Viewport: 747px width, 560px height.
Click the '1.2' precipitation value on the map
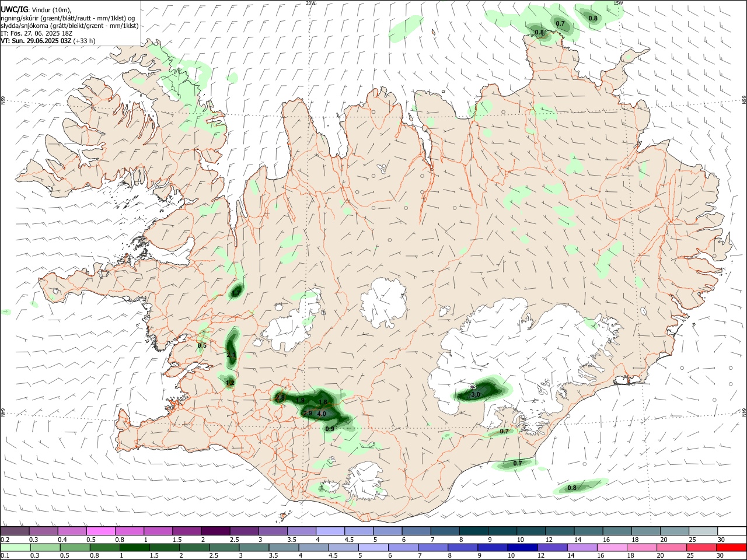[x=230, y=383]
